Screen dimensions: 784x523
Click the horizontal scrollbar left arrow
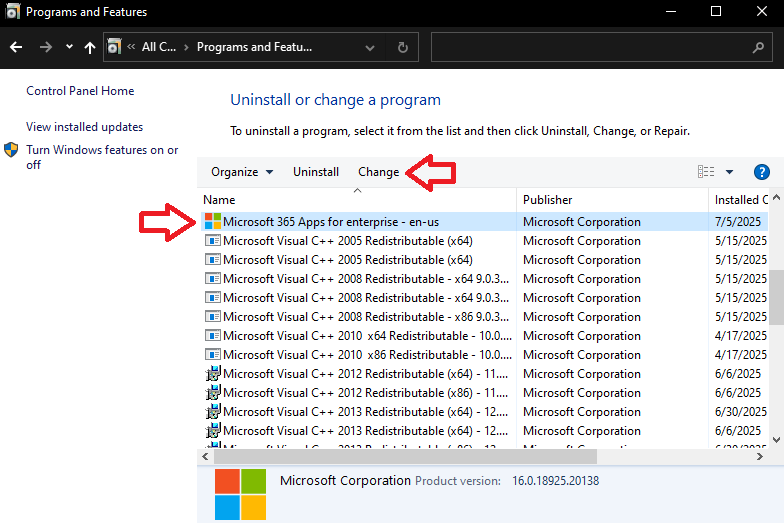206,456
